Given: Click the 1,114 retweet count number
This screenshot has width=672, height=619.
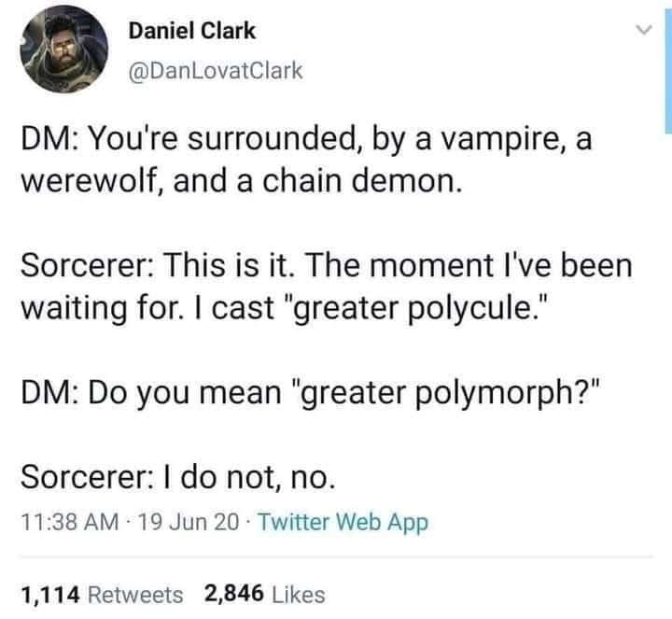Looking at the screenshot, I should click(50, 595).
